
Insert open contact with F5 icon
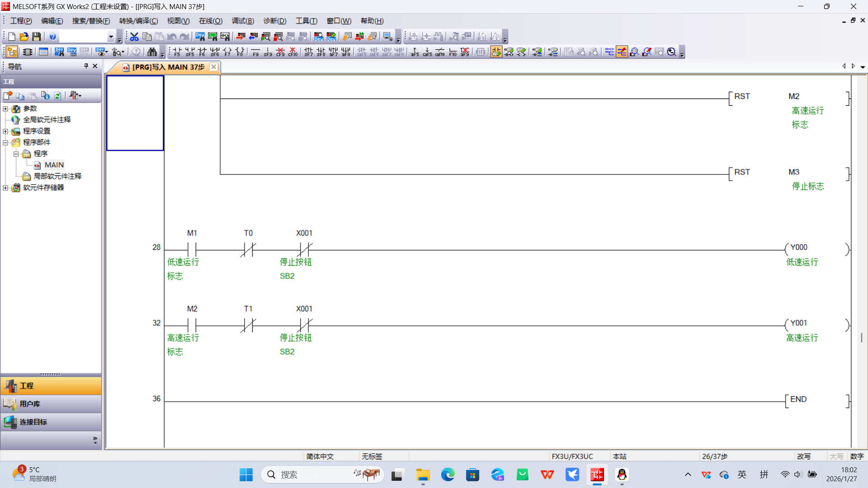tap(177, 52)
